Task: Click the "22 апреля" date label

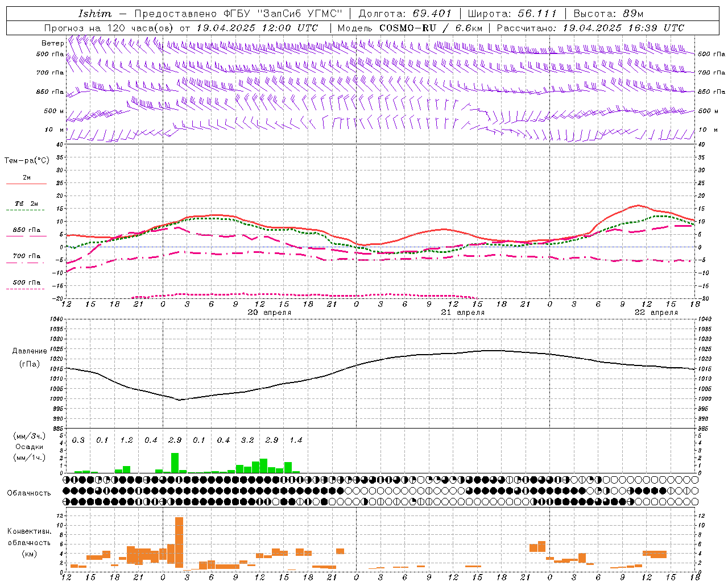Action: point(656,313)
